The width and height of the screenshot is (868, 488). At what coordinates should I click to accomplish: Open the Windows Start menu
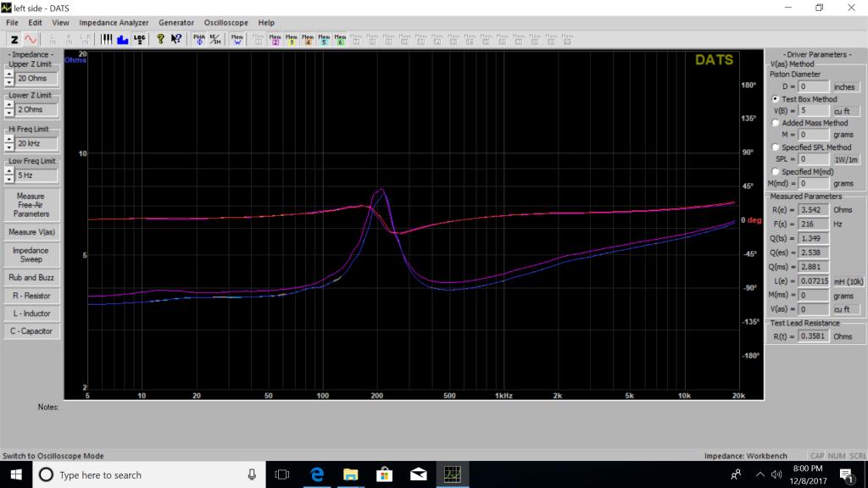point(16,474)
